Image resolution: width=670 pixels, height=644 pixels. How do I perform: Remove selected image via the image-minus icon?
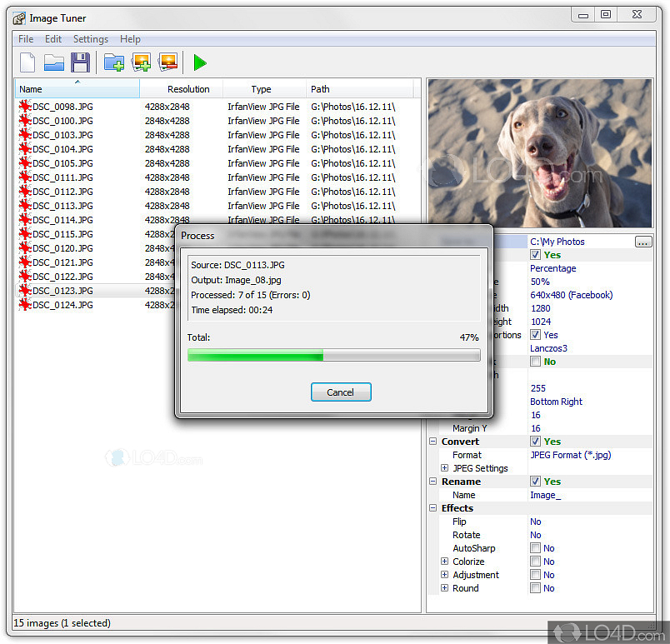167,62
